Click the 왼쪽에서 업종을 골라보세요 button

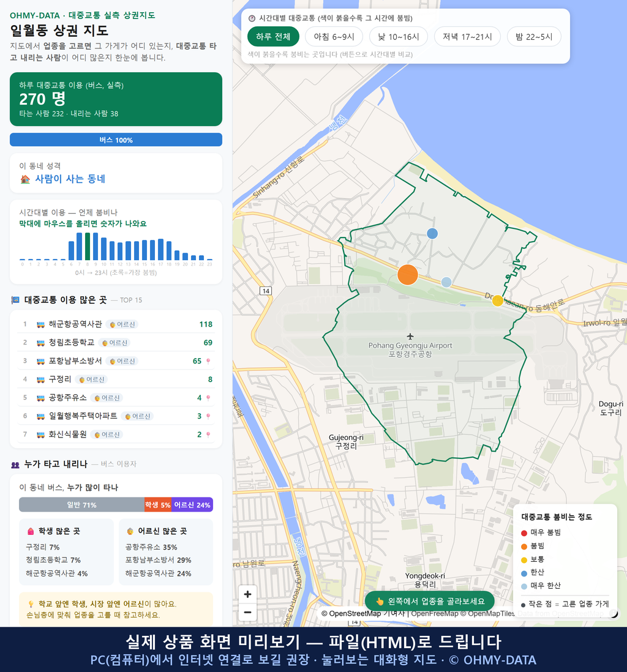[x=430, y=601]
